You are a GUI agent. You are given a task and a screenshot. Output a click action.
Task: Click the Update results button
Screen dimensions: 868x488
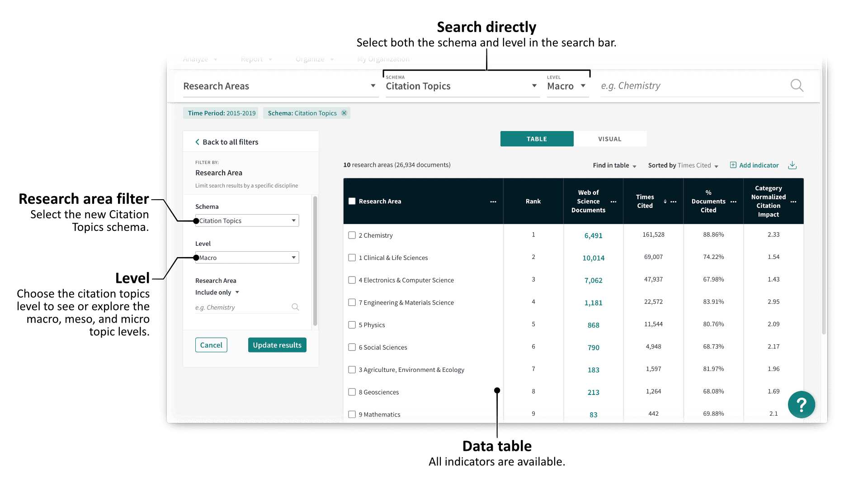277,345
